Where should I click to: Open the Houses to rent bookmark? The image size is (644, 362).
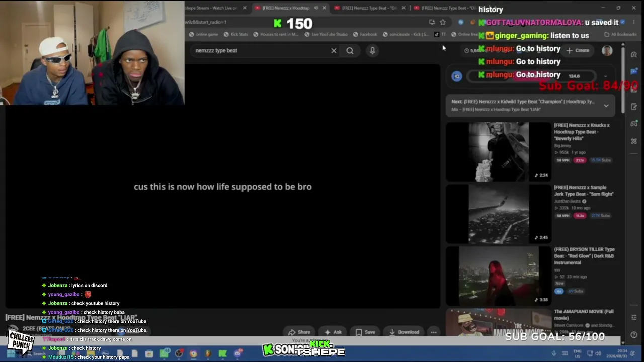coord(276,34)
